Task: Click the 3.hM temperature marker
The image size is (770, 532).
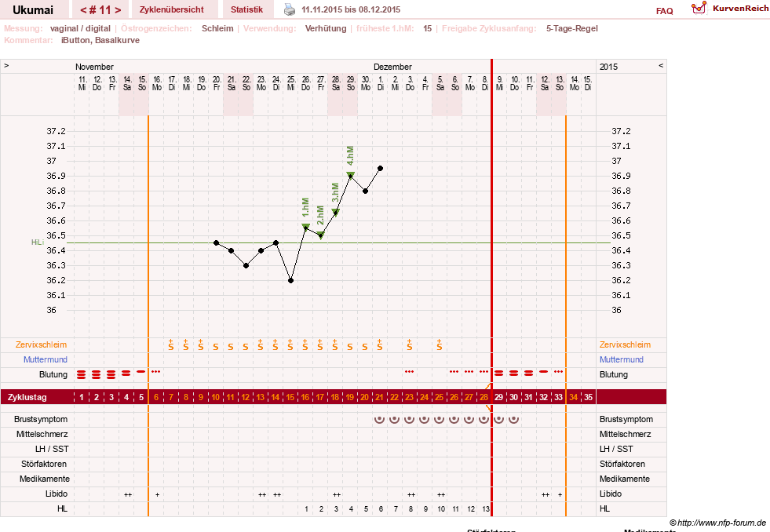Action: [x=335, y=212]
